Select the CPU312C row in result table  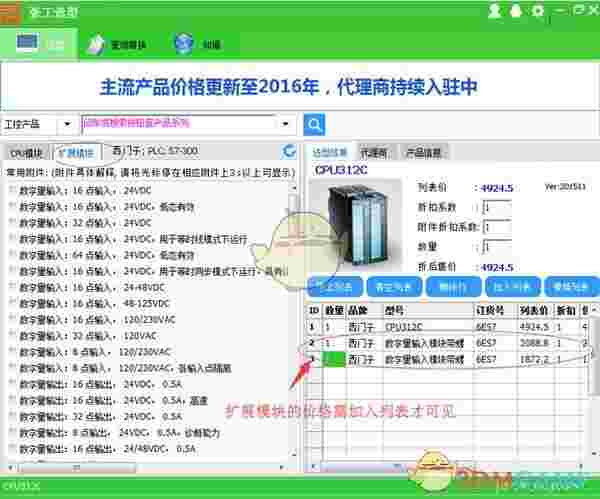click(448, 327)
